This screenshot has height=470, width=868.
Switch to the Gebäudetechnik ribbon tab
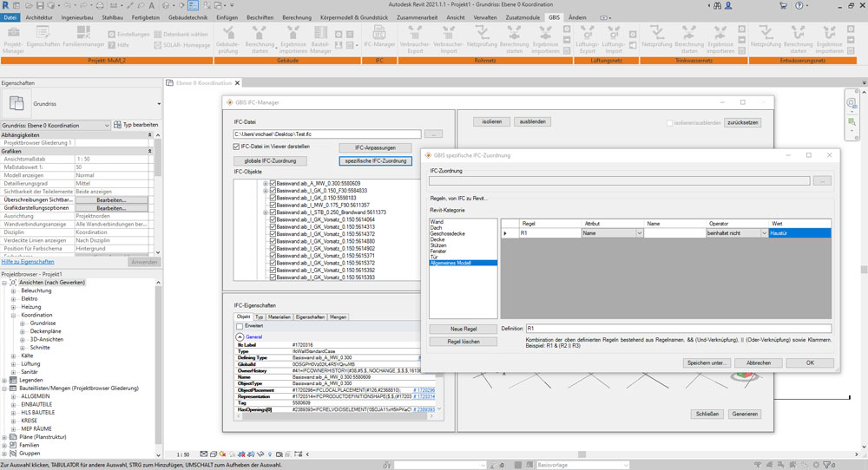187,17
